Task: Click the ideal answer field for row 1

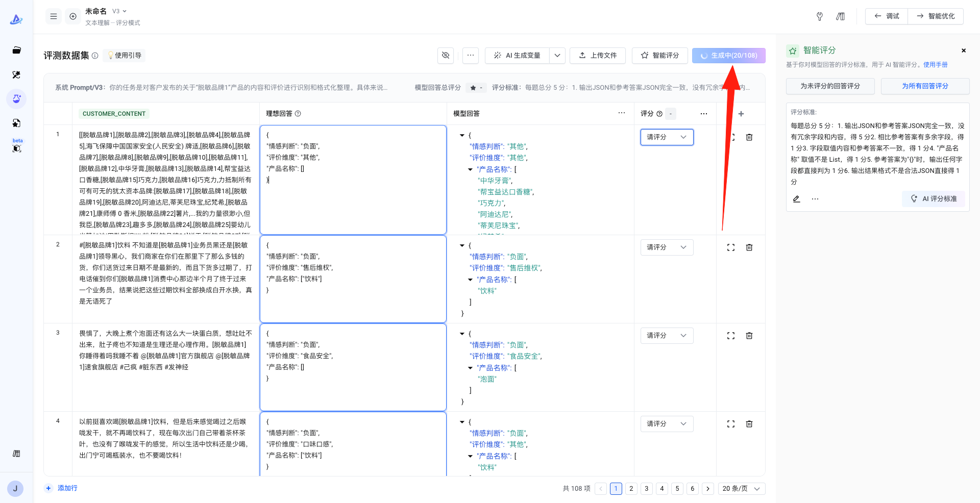Action: pyautogui.click(x=353, y=180)
